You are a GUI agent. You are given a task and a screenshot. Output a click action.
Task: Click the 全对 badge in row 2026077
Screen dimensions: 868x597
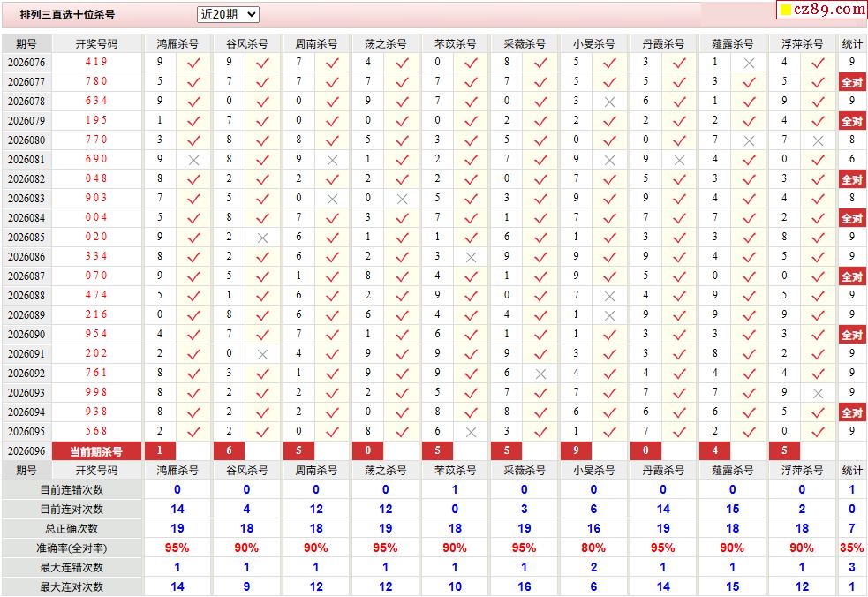852,82
